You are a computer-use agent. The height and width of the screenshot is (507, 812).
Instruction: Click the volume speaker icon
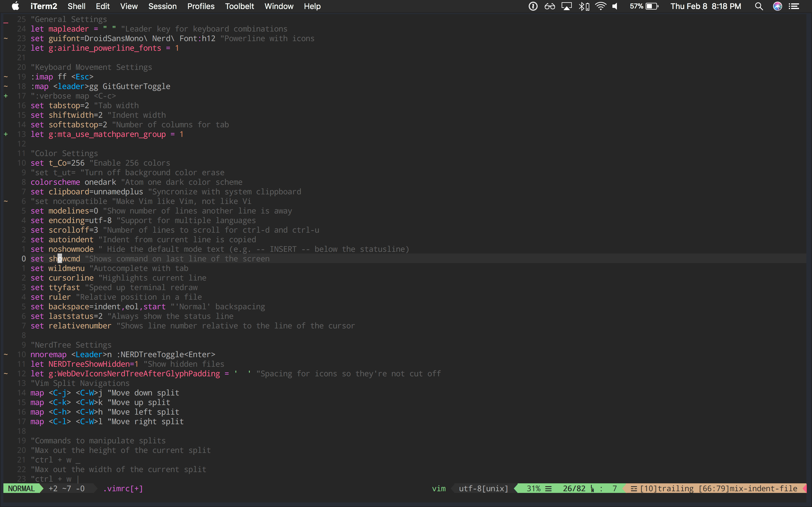tap(615, 6)
